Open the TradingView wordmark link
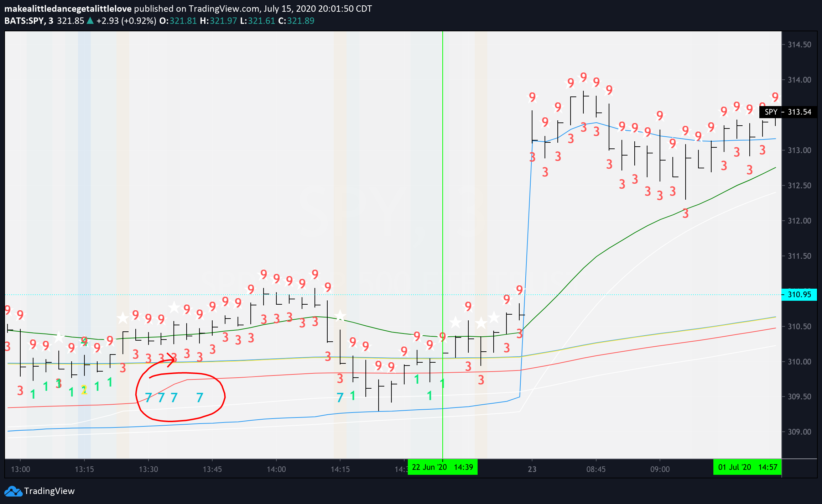The height and width of the screenshot is (504, 822). click(50, 491)
